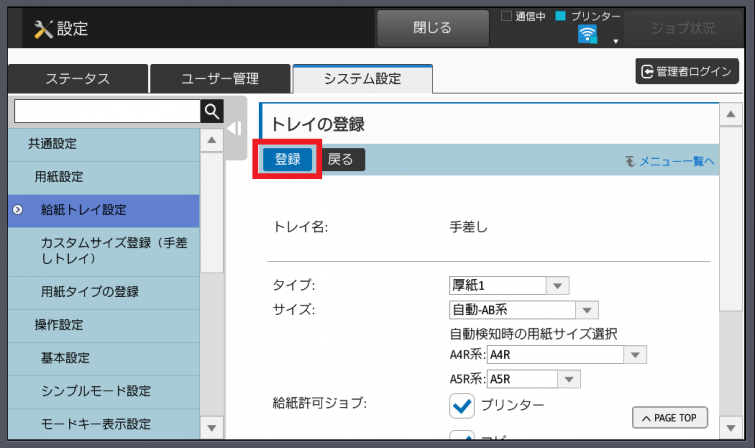Click sidebar scrollbar down arrow
The width and height of the screenshot is (755, 448).
[x=212, y=428]
